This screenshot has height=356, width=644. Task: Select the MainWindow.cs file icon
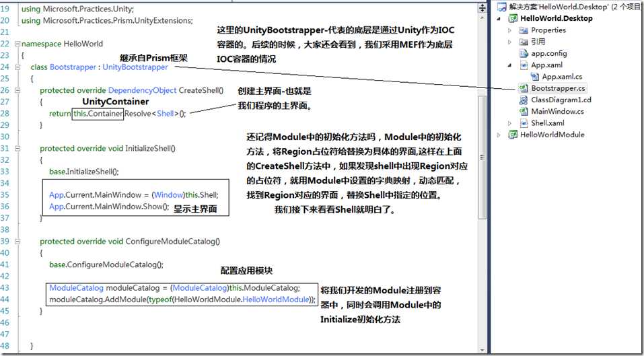coord(524,111)
